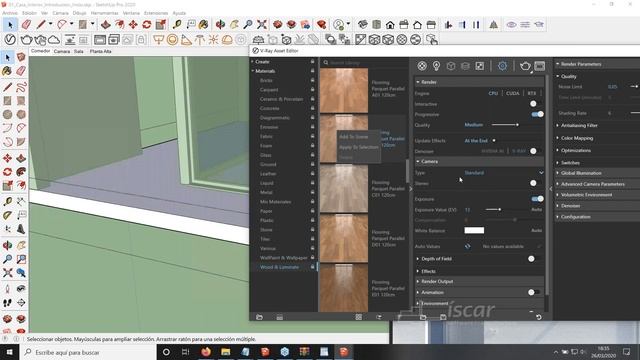Select CUDA render engine
640x360 pixels.
[513, 93]
